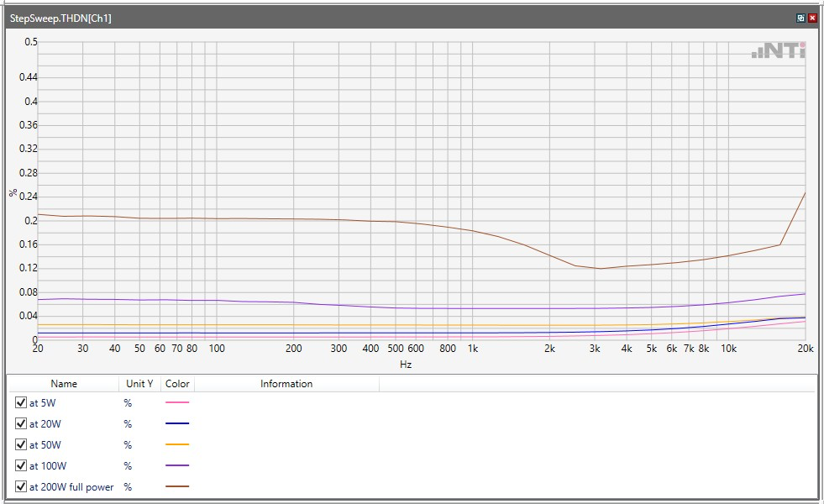The width and height of the screenshot is (824, 504).
Task: Select the 'Information' column header
Action: pos(286,384)
